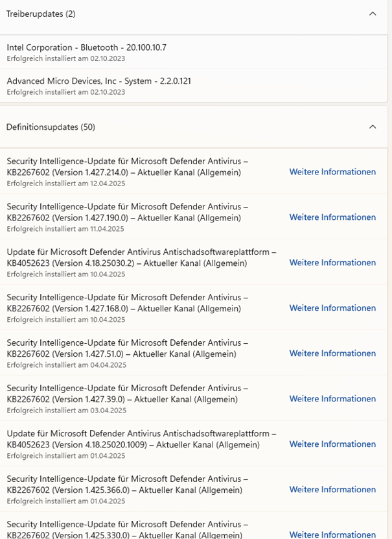Click the Security Intelligence-Update version 1.427.190.0 title

click(x=128, y=212)
